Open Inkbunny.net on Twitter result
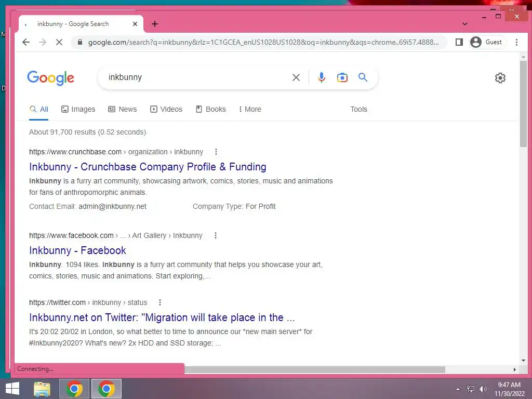The height and width of the screenshot is (399, 532). [162, 317]
